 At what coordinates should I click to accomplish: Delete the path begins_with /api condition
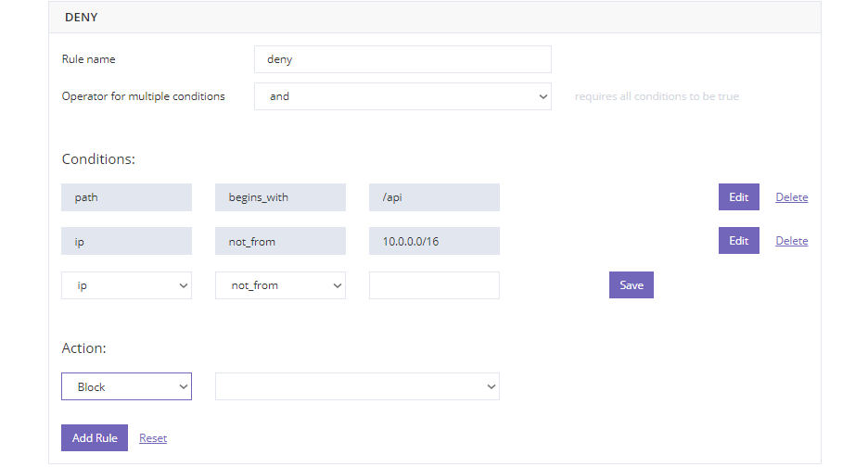click(x=792, y=197)
